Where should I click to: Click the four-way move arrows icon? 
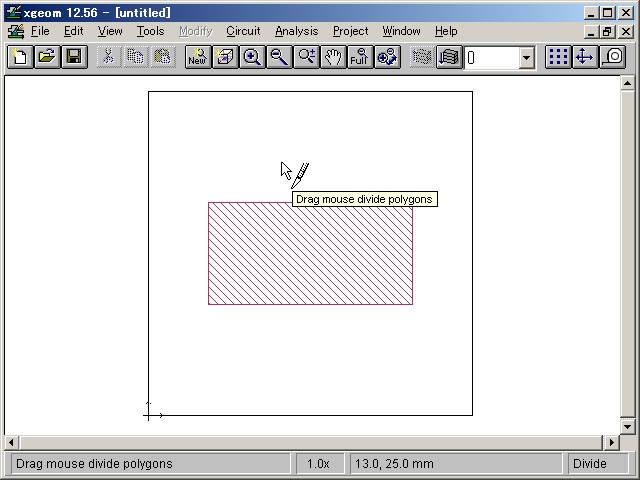tap(585, 57)
